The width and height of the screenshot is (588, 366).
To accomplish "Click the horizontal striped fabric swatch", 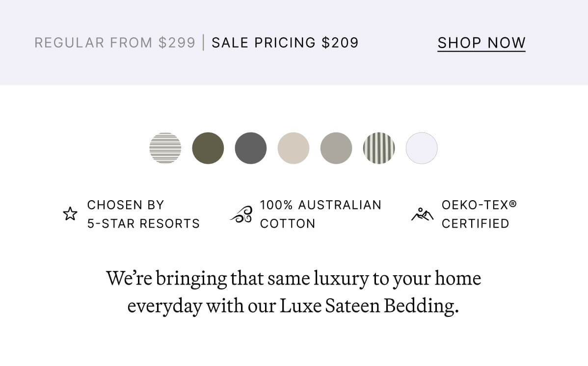I will tap(165, 147).
